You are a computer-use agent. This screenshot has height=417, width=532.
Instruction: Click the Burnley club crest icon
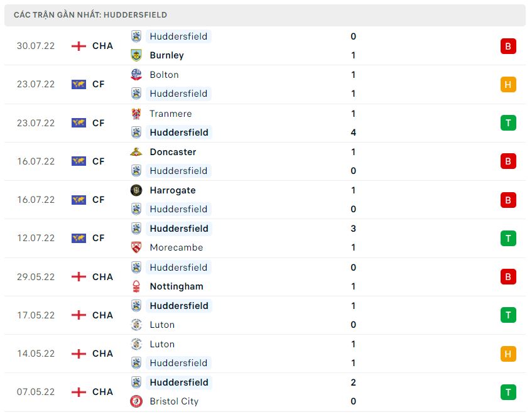pos(136,55)
